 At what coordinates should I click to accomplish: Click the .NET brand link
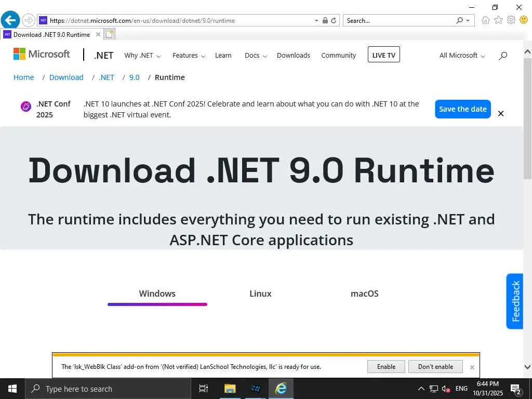click(x=103, y=55)
